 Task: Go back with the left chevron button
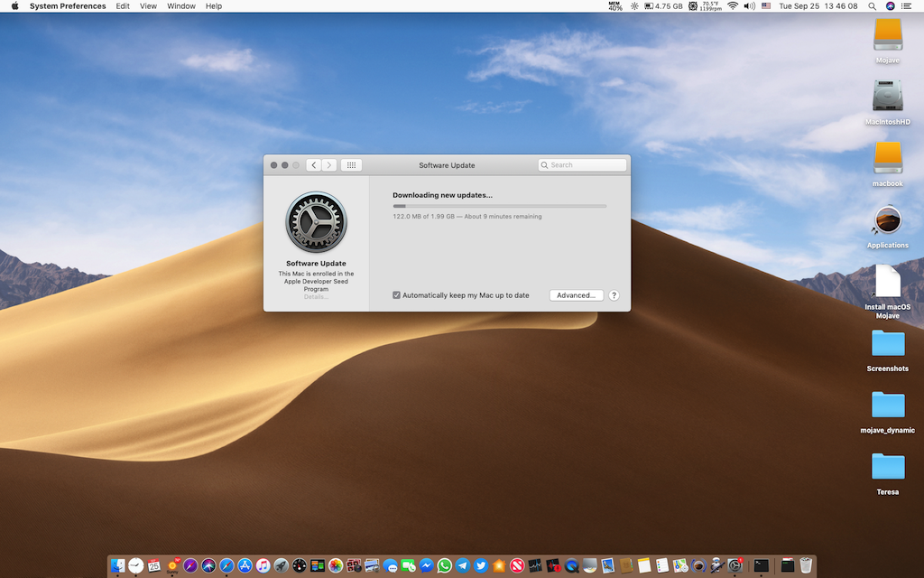click(313, 165)
